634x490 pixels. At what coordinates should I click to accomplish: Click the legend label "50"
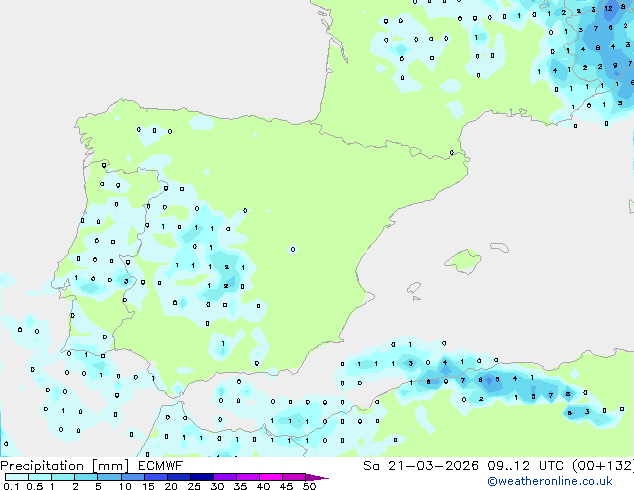tap(309, 486)
